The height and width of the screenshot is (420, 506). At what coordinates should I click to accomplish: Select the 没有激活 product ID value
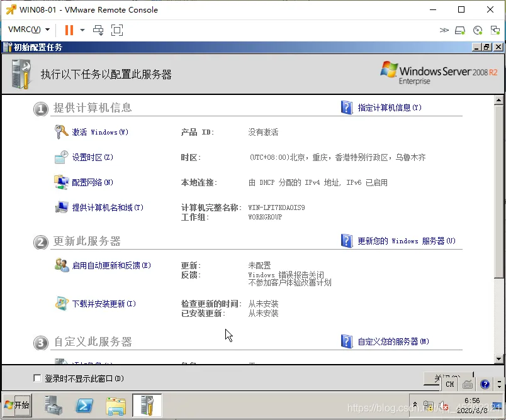tap(263, 132)
